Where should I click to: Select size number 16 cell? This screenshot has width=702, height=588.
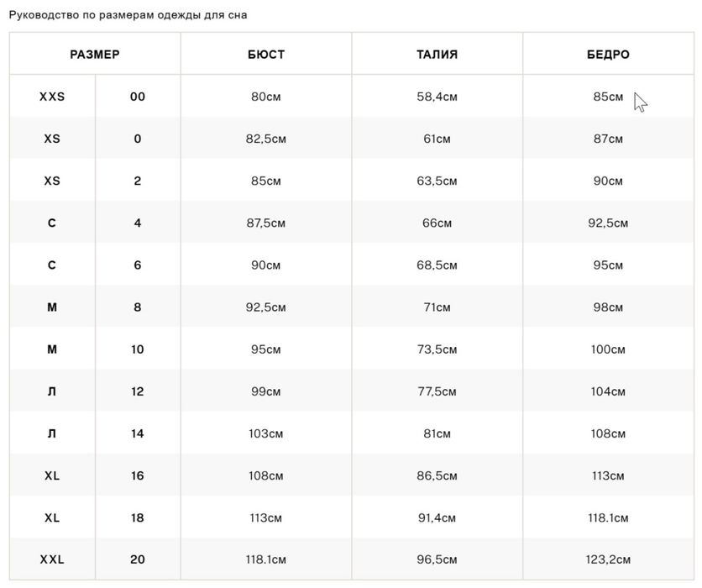(138, 475)
